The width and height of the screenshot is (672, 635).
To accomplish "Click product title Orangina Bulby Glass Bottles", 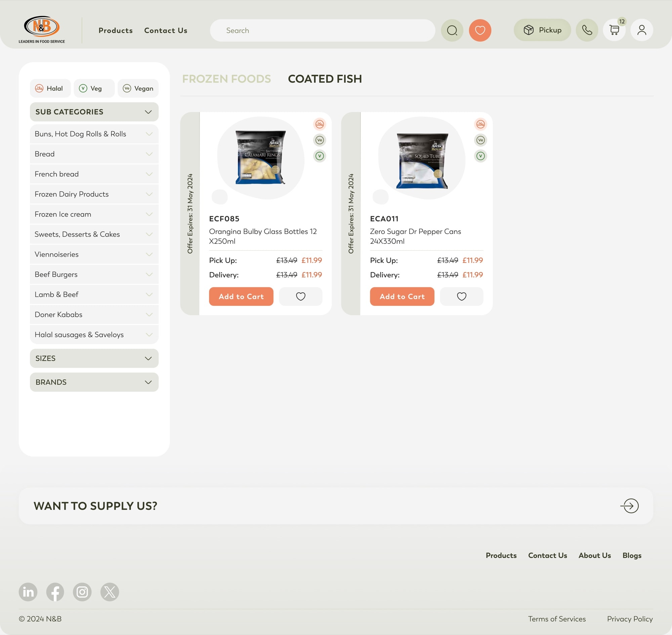I will 263,236.
